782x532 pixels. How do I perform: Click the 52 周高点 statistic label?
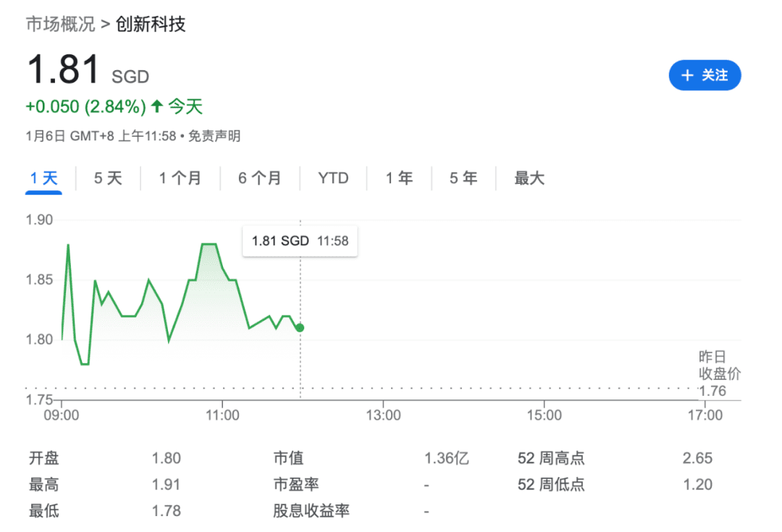pyautogui.click(x=551, y=458)
